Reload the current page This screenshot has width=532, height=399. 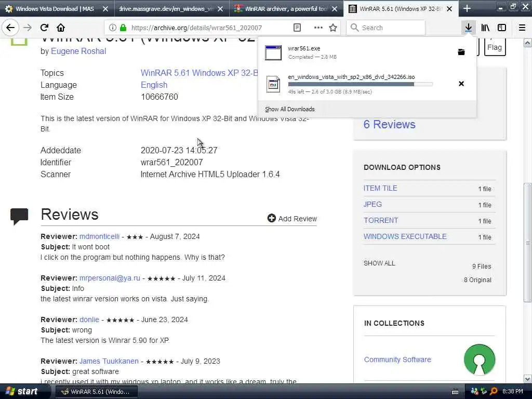[44, 28]
